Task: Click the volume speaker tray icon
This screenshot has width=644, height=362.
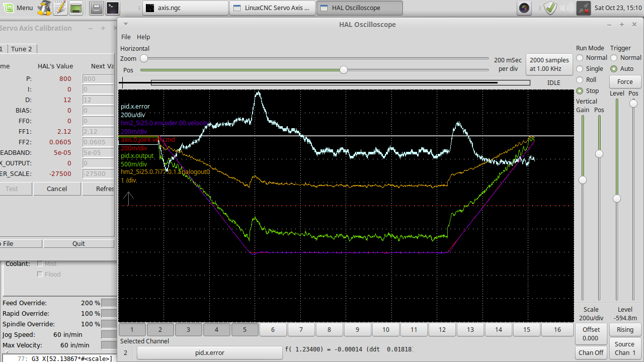Action: [566, 8]
